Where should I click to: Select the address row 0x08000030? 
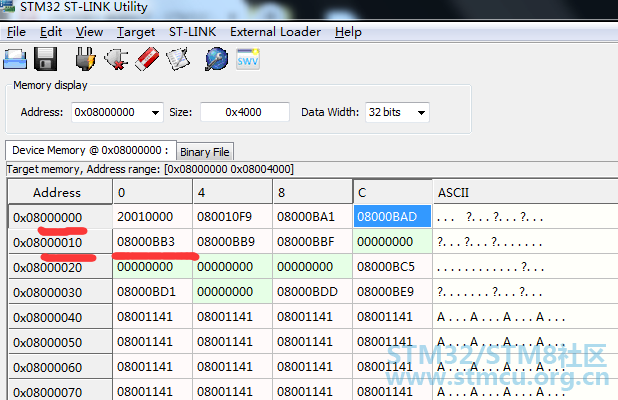click(x=60, y=292)
